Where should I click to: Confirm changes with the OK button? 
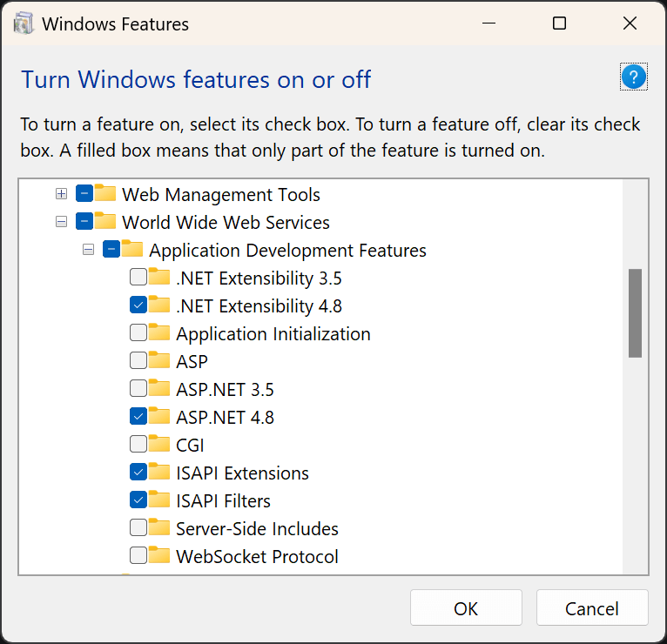pos(466,607)
